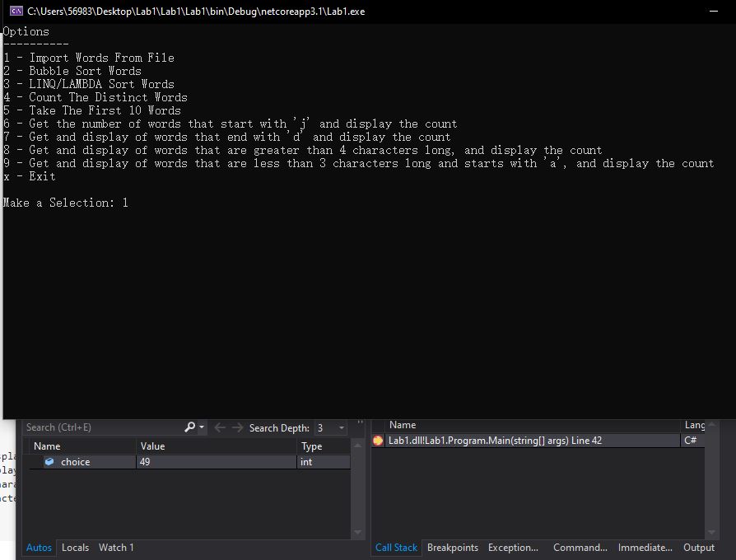
Task: Open the Immediate Window tab
Action: click(x=645, y=548)
